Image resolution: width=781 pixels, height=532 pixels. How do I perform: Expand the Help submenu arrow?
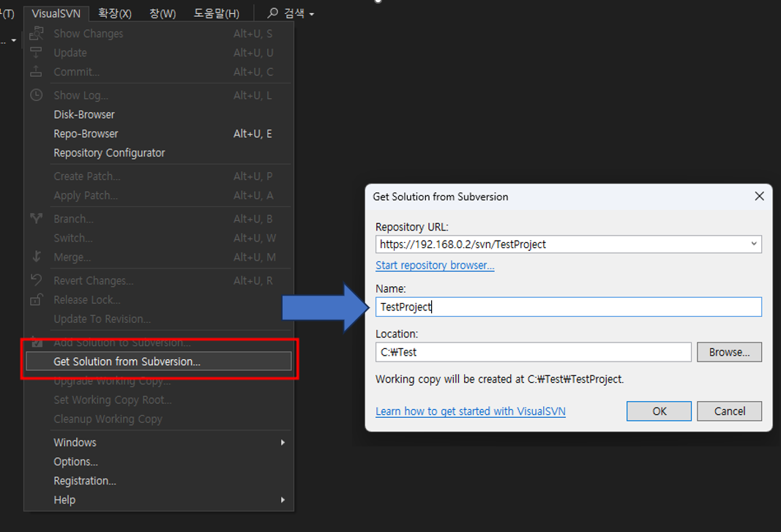[x=283, y=500]
